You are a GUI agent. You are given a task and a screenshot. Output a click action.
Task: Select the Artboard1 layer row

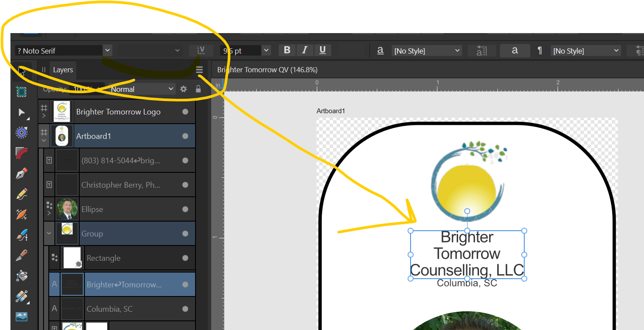click(117, 136)
